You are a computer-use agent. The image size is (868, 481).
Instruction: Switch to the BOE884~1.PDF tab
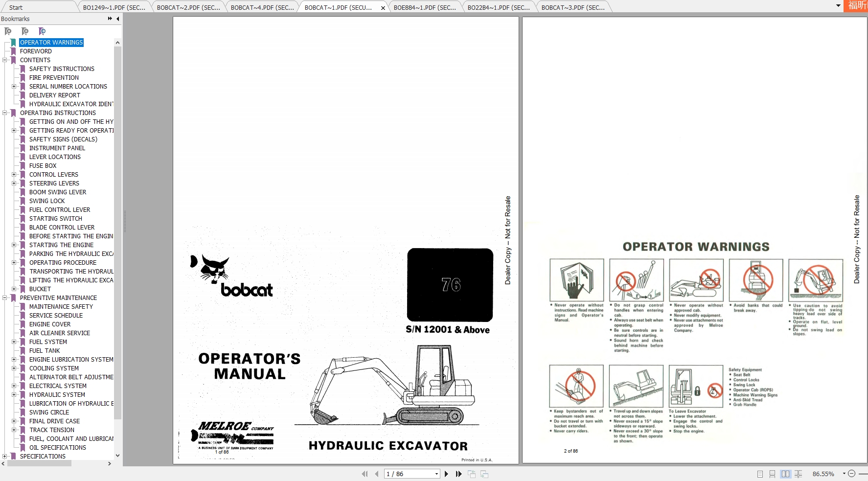[424, 7]
